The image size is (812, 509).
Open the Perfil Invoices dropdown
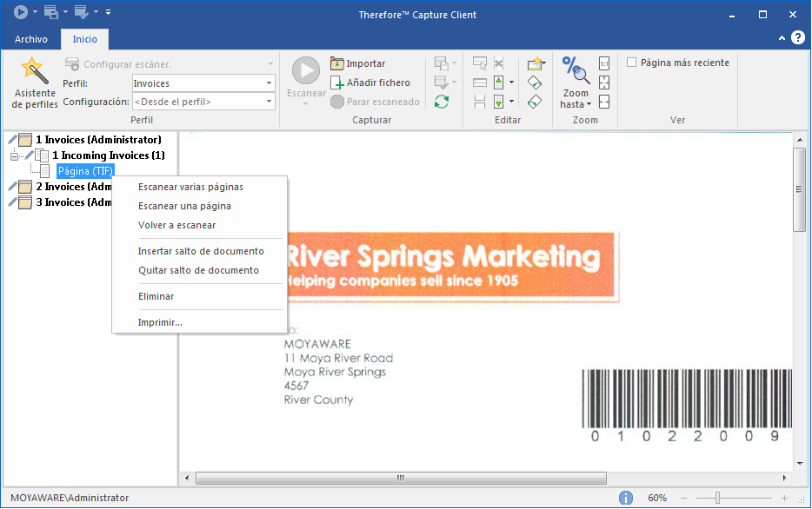[269, 83]
